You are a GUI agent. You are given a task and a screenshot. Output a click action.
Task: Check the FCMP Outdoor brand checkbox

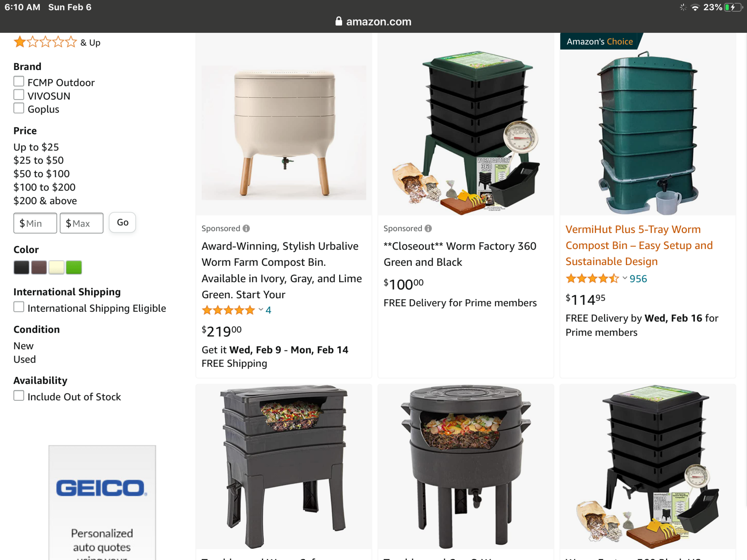(x=19, y=82)
